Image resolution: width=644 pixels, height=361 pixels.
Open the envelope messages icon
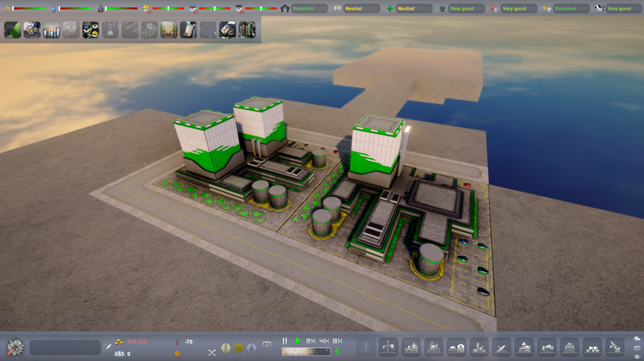pyautogui.click(x=228, y=30)
